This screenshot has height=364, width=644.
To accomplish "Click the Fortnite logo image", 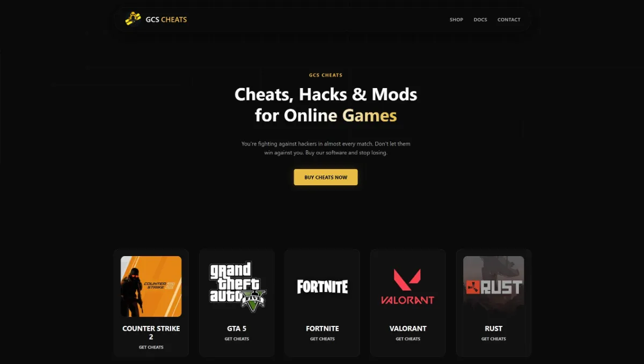I will 322,286.
